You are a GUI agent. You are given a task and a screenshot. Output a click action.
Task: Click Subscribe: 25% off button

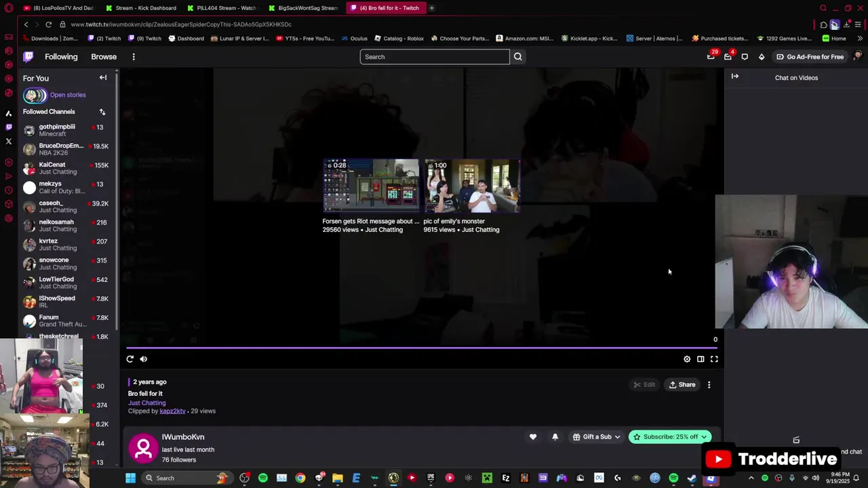669,437
